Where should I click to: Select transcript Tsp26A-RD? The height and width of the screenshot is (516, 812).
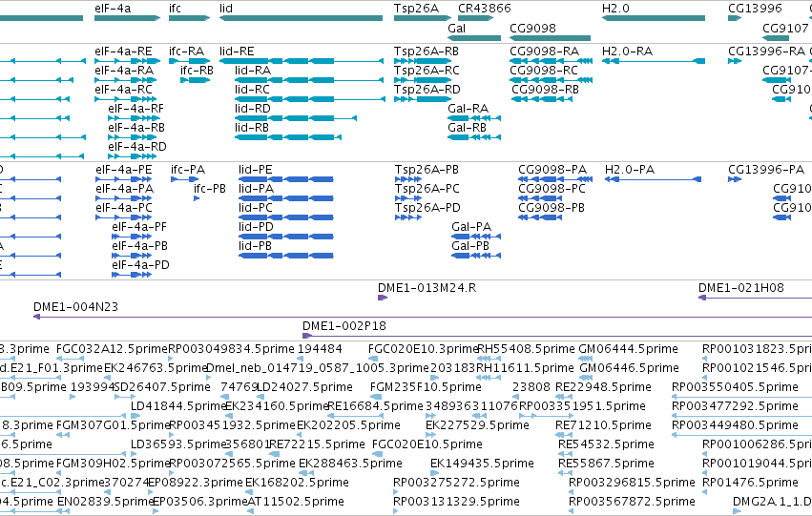click(427, 90)
